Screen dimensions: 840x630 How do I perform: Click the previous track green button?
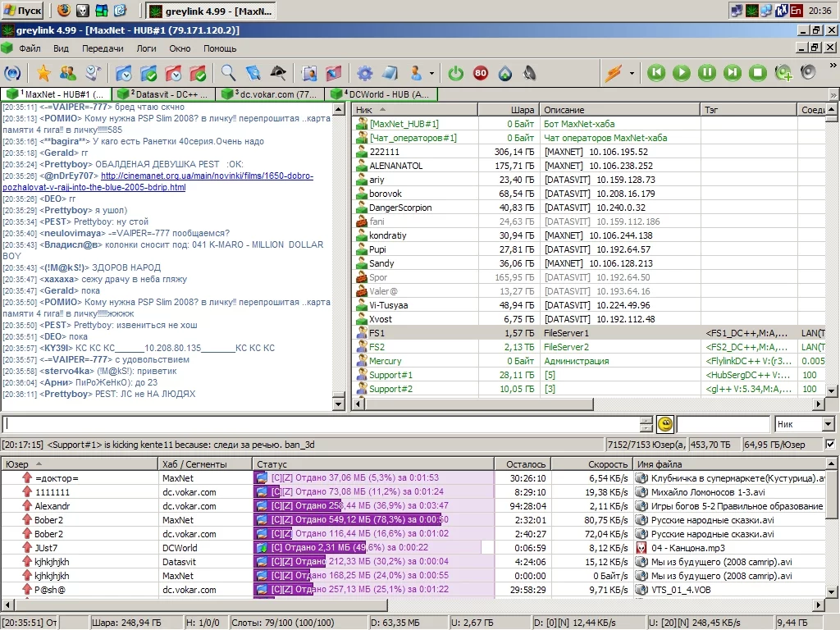656,73
